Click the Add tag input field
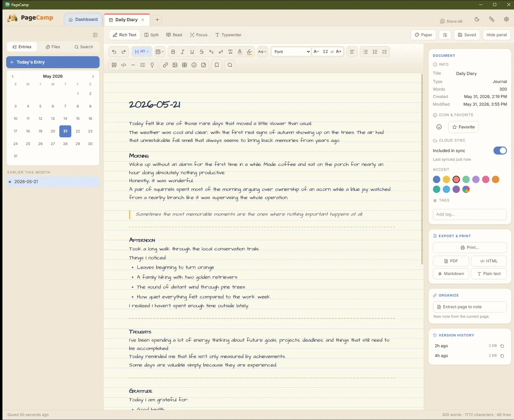Image resolution: width=514 pixels, height=420 pixels. pos(470,214)
